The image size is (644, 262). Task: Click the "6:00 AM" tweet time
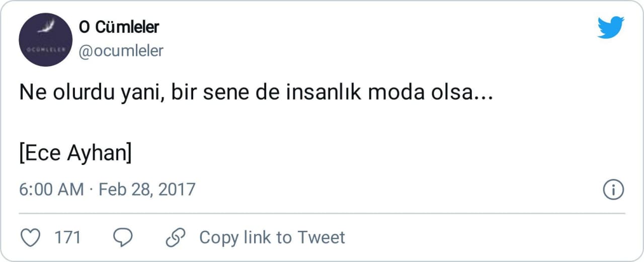tap(51, 190)
